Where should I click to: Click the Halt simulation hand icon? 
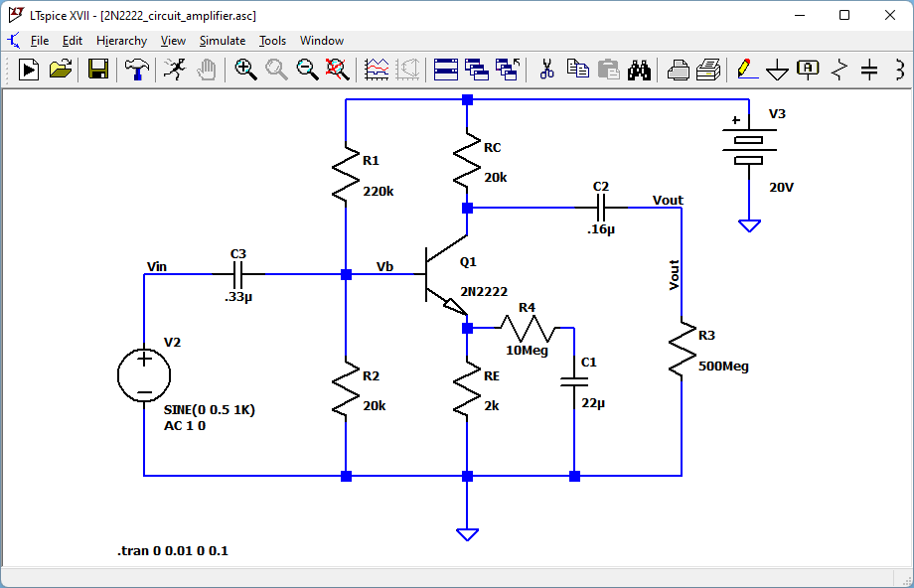(x=206, y=70)
